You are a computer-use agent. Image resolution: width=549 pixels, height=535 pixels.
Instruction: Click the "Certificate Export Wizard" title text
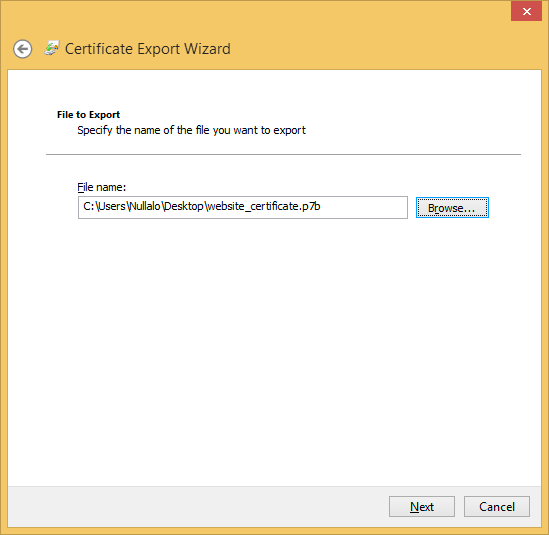pyautogui.click(x=148, y=49)
